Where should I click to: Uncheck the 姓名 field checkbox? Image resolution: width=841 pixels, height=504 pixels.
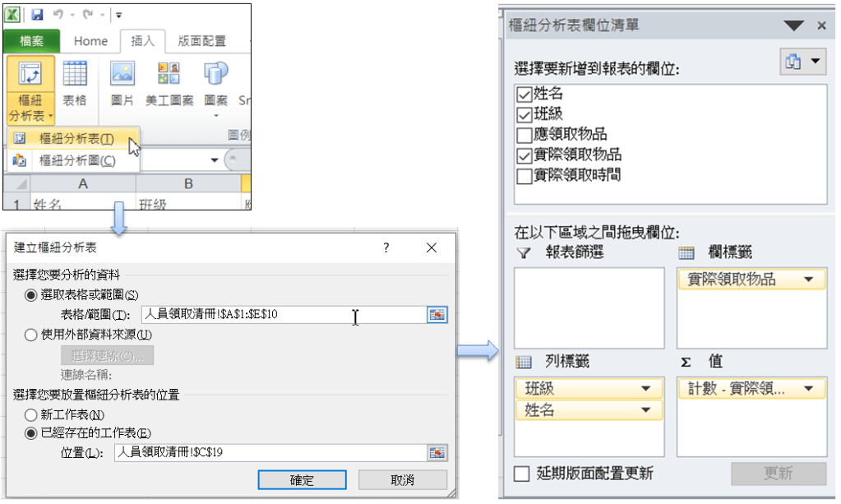524,95
